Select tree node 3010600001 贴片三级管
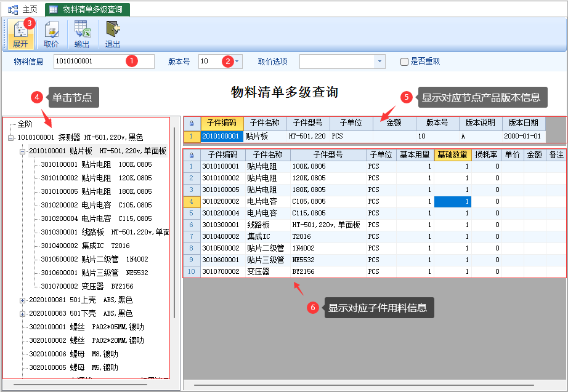This screenshot has width=568, height=392. (x=94, y=273)
